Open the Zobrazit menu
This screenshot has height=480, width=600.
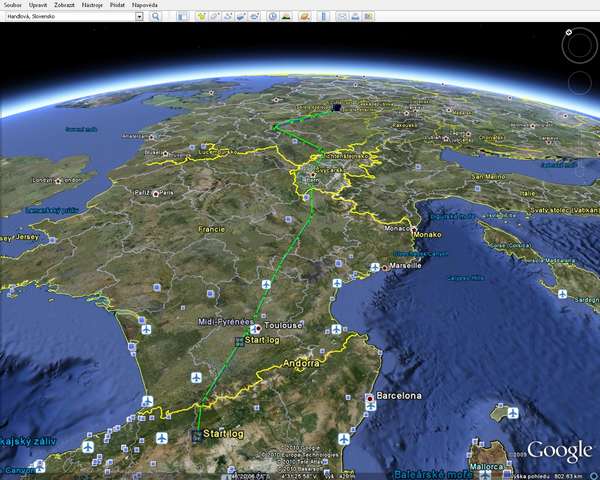tap(64, 5)
